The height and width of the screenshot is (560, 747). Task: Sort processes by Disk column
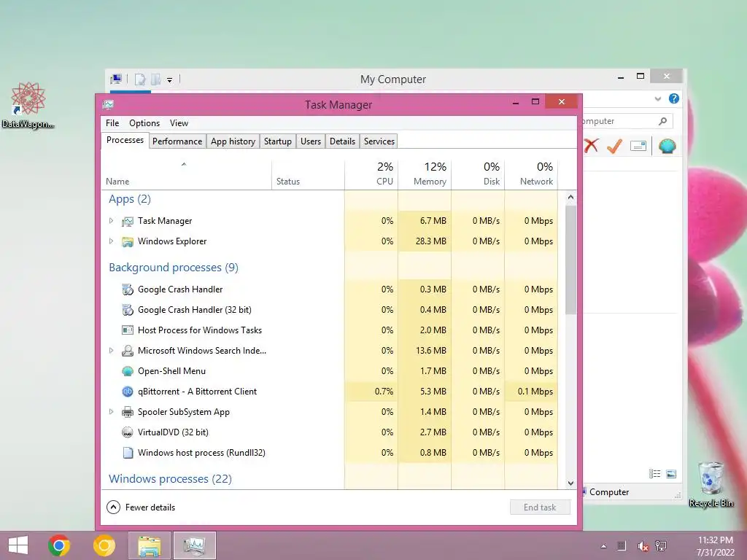pyautogui.click(x=478, y=174)
